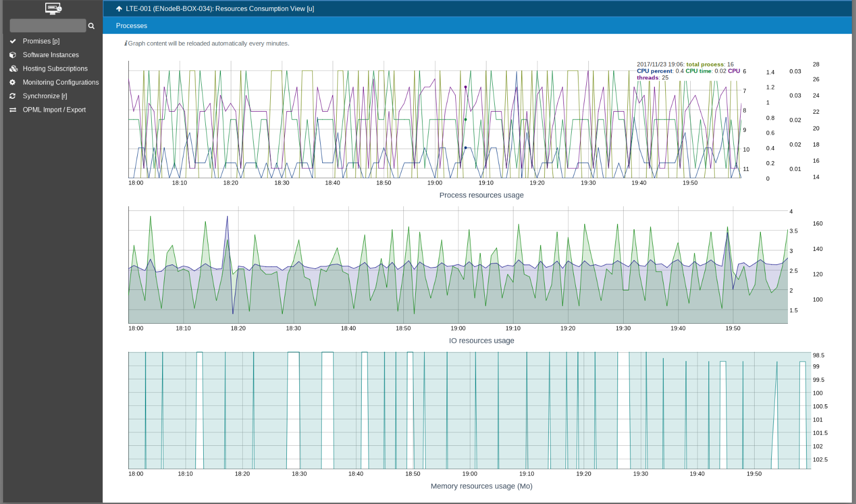856x504 pixels.
Task: Click the 18:30 label on IO chart
Action: pyautogui.click(x=293, y=328)
